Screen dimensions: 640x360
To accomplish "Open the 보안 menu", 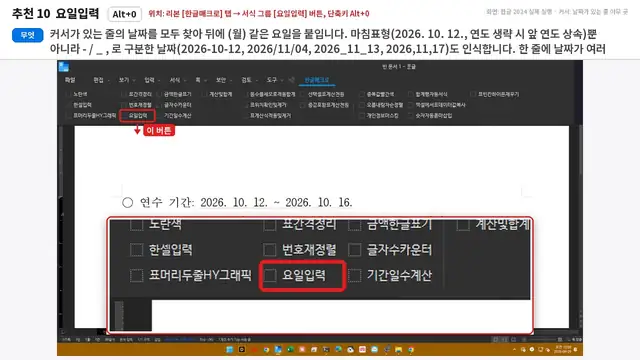I will (x=221, y=80).
